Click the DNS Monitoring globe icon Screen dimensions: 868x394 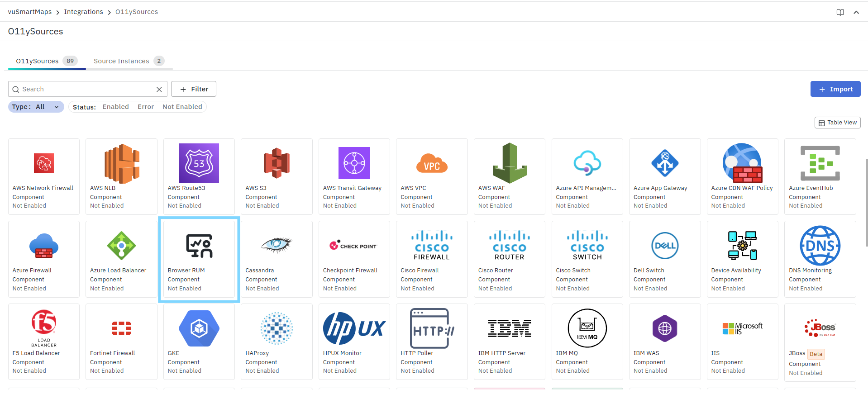pyautogui.click(x=820, y=246)
